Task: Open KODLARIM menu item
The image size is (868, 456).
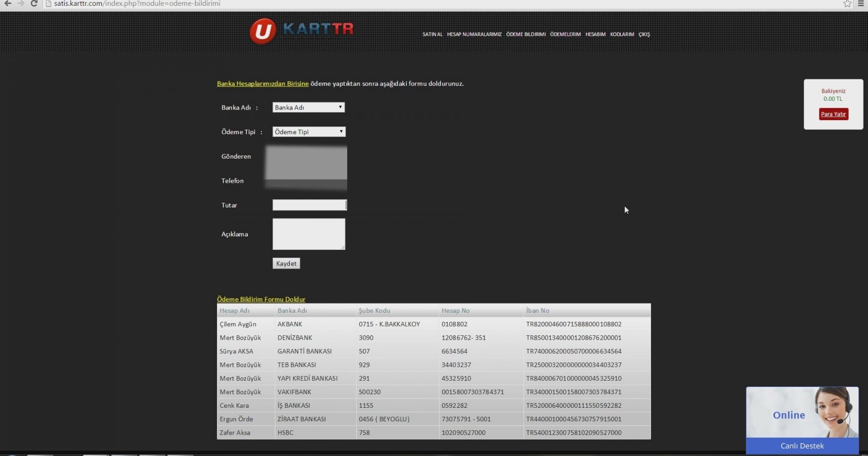Action: pyautogui.click(x=622, y=34)
